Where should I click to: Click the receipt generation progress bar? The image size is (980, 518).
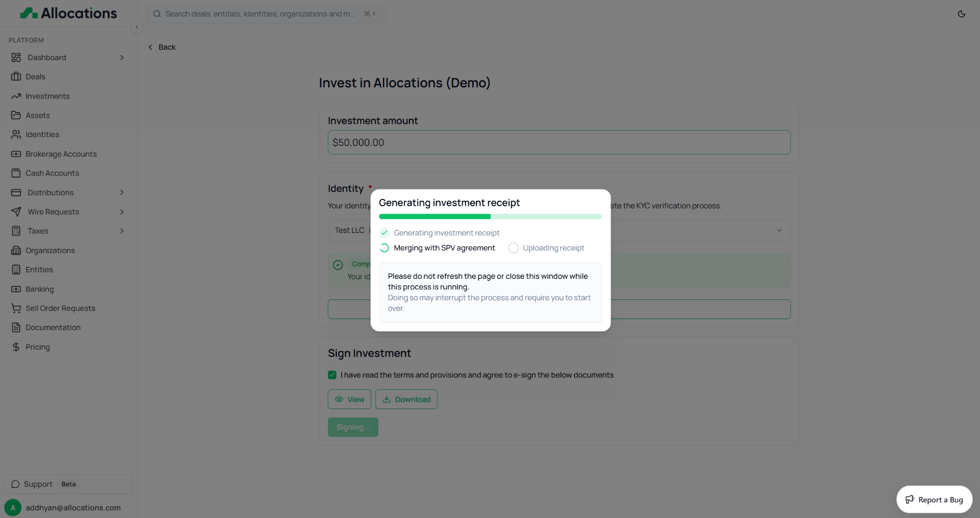[490, 217]
